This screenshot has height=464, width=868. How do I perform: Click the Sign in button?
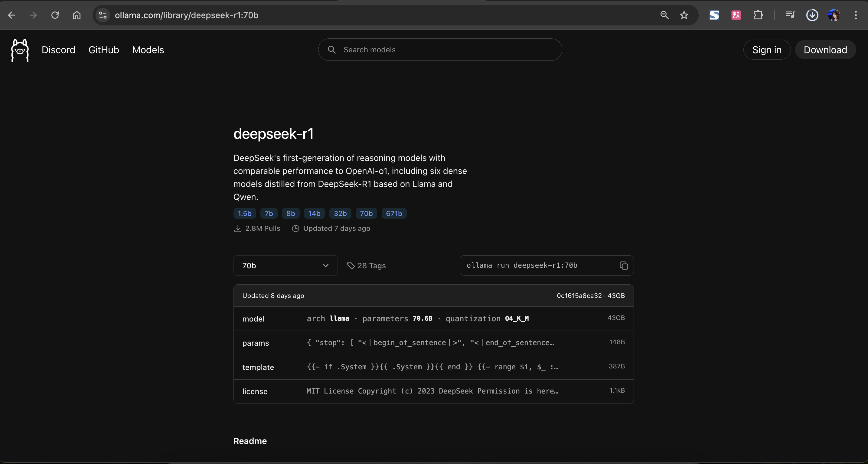767,50
